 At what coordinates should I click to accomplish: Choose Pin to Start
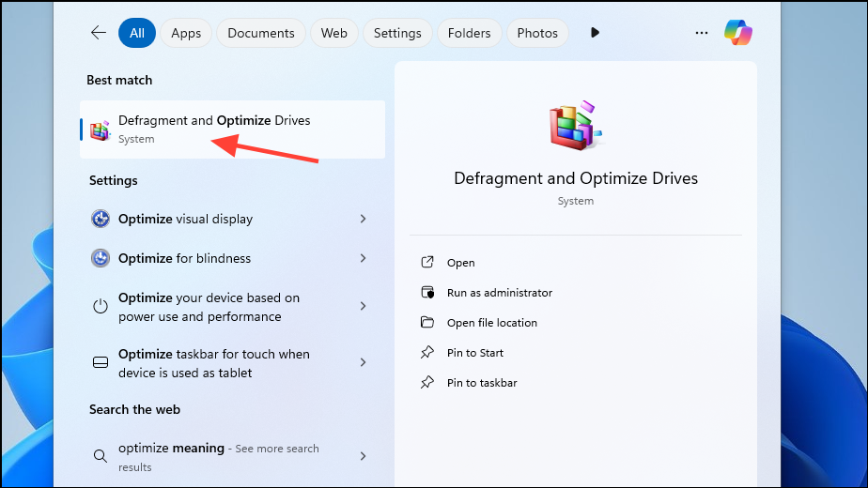[x=475, y=353]
